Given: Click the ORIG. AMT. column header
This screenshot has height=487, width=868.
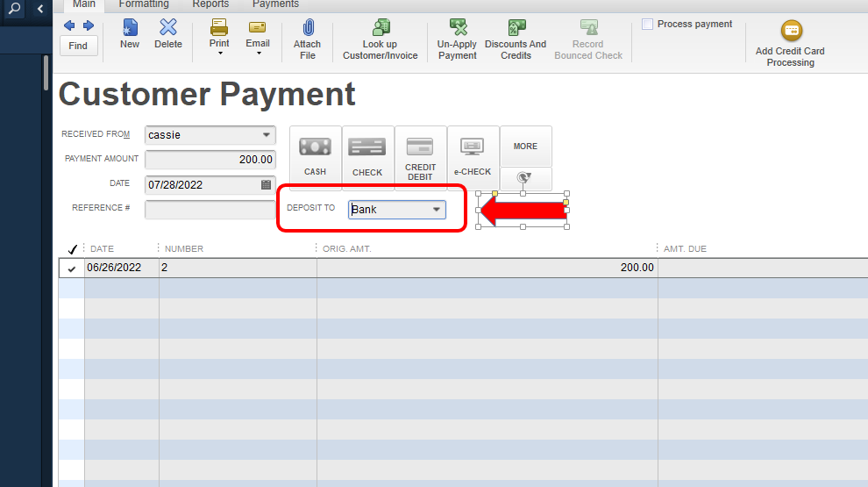Looking at the screenshot, I should [347, 248].
